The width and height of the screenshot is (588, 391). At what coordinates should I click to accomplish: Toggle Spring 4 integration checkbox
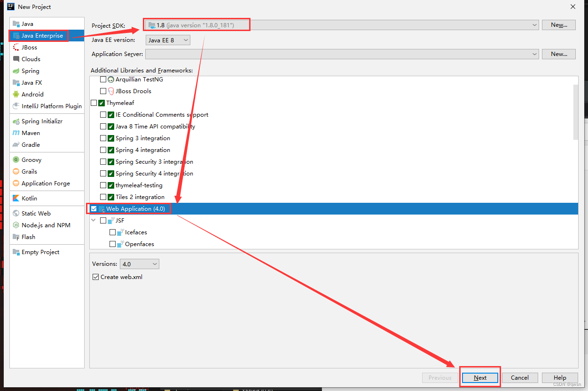click(103, 150)
